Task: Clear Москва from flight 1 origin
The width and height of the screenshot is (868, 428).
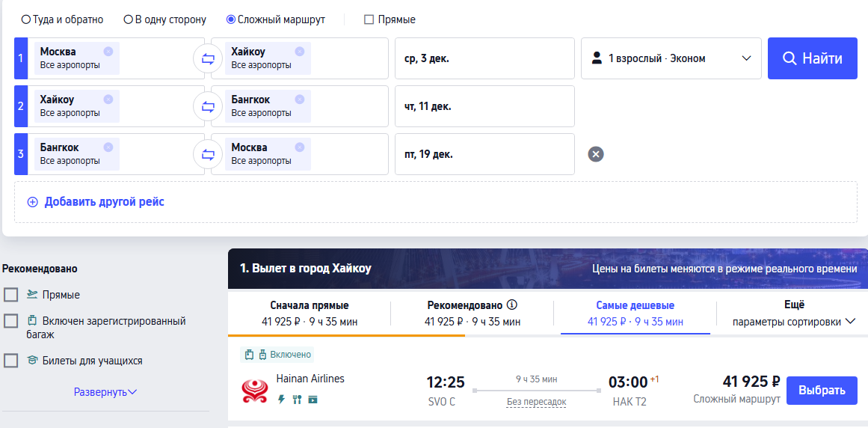Action: coord(108,52)
